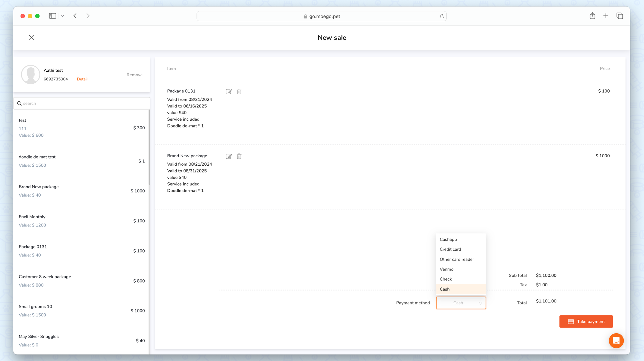Image resolution: width=644 pixels, height=361 pixels.
Task: Click the Safari share icon
Action: tap(592, 16)
